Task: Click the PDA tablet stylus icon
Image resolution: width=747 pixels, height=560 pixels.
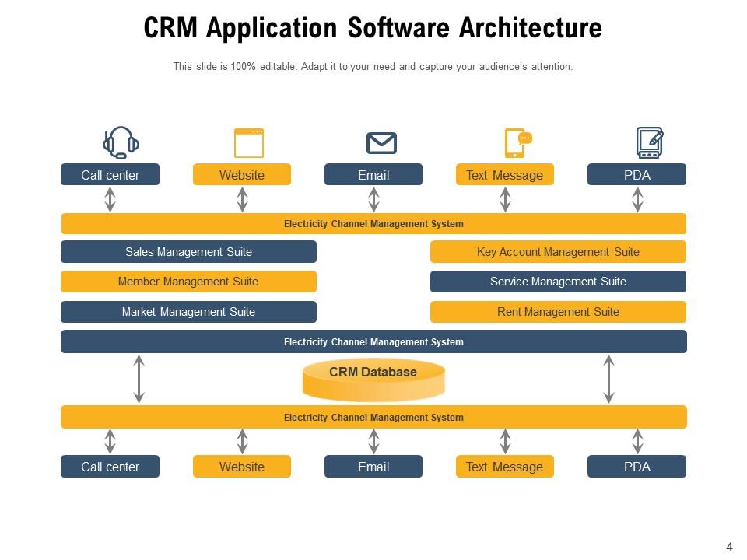Action: [x=648, y=142]
